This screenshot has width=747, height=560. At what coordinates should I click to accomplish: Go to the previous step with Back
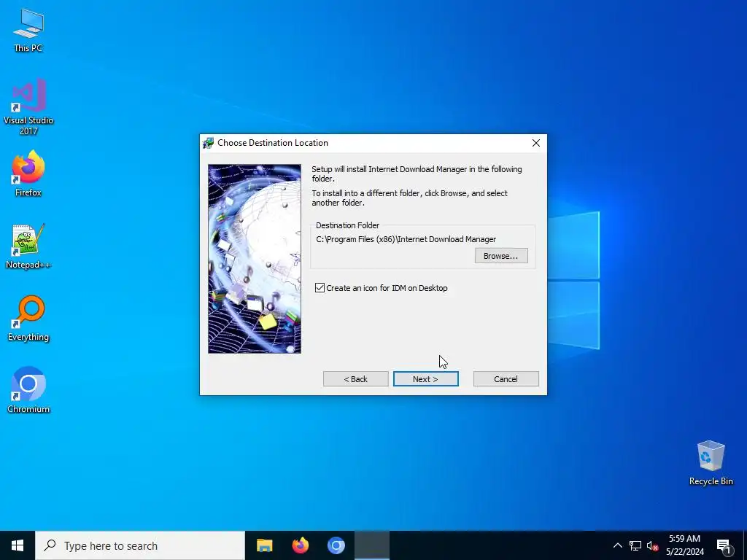click(355, 379)
